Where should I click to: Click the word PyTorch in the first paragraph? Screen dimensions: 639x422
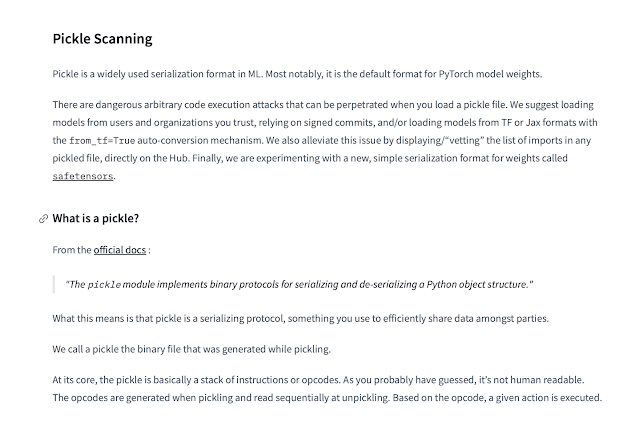456,74
